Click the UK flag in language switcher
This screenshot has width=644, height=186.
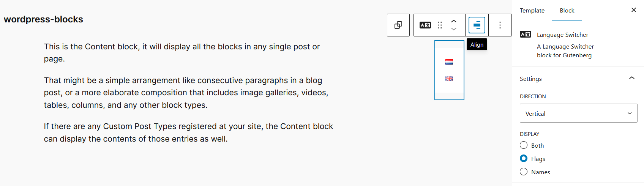[x=449, y=79]
